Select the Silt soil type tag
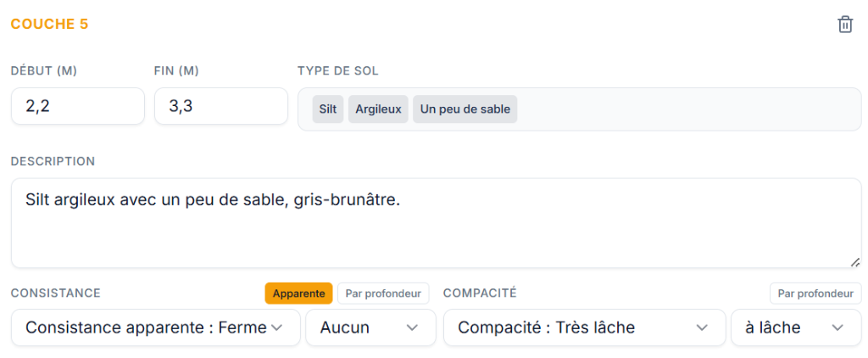 (328, 109)
